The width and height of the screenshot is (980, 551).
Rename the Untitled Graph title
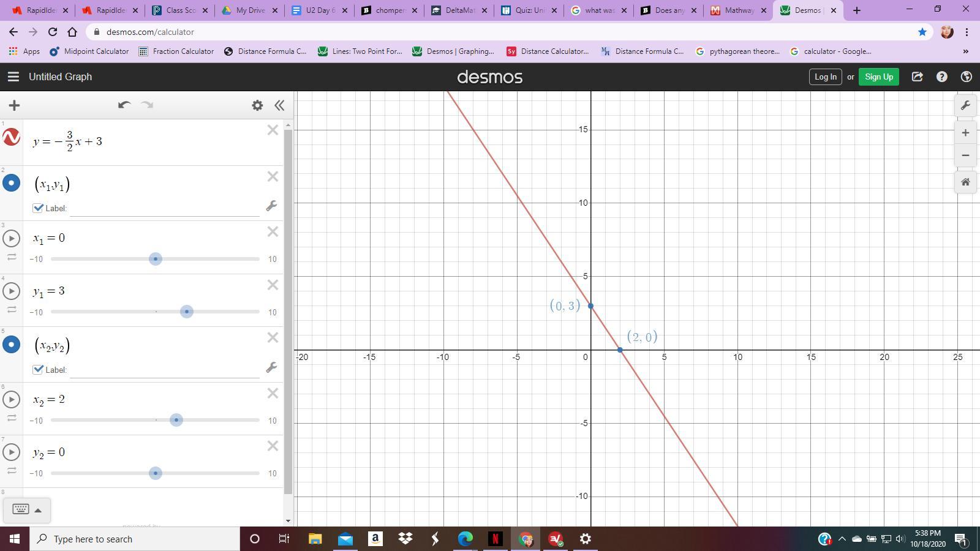(x=60, y=77)
